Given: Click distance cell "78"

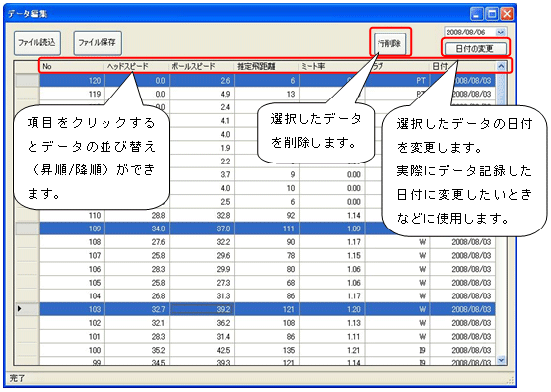Looking at the screenshot, I should (267, 256).
